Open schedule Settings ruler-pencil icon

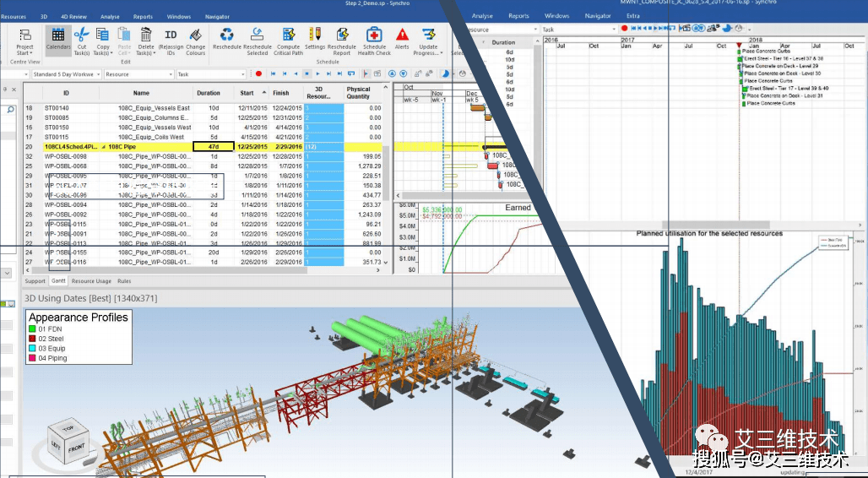[x=314, y=35]
